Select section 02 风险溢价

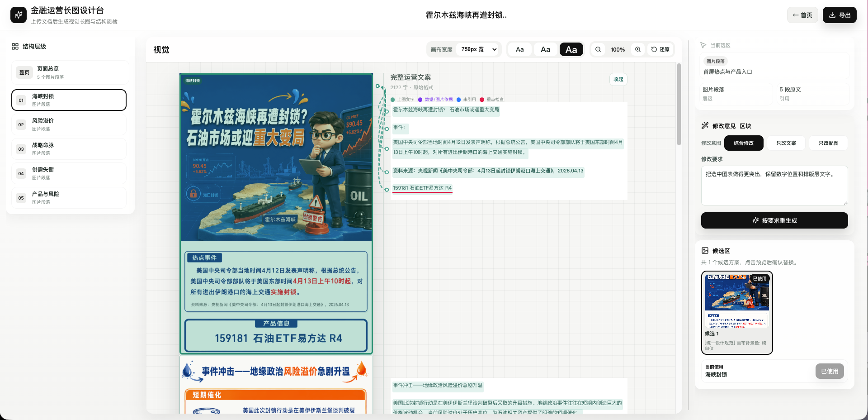69,124
